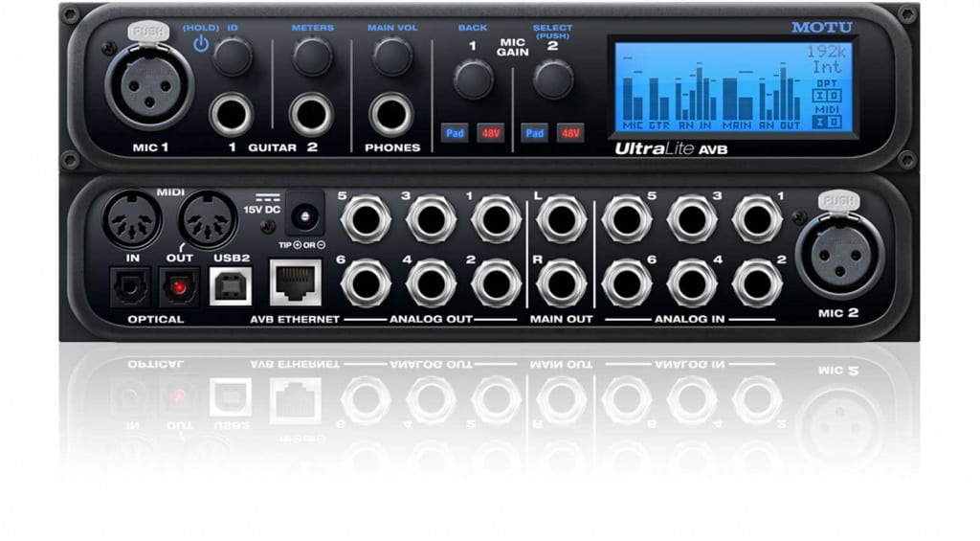Click the analog in 2 jack

click(757, 284)
